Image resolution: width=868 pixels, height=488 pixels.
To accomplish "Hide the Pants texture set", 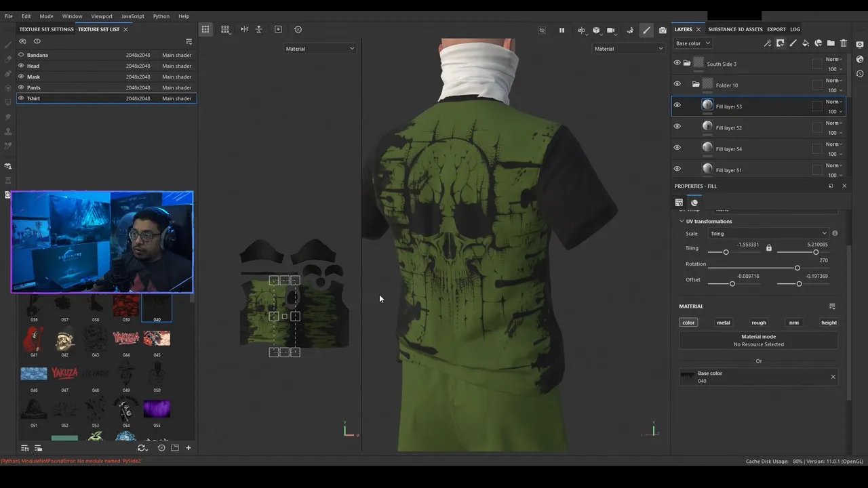I will coord(21,87).
